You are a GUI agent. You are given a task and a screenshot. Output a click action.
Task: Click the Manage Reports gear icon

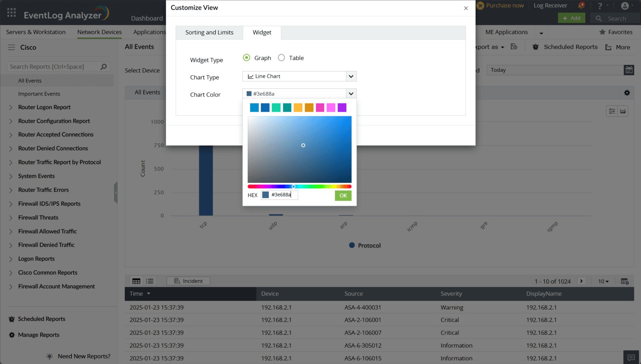(12, 335)
